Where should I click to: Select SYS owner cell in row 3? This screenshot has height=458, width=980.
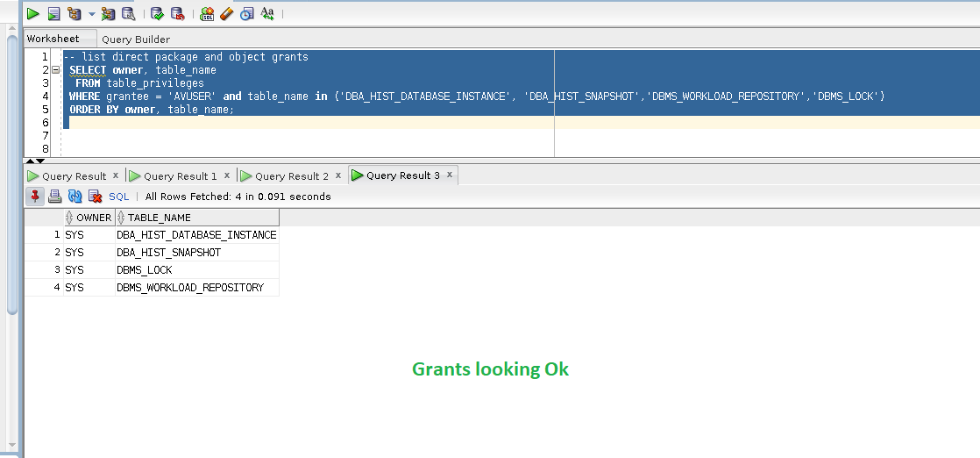pyautogui.click(x=89, y=270)
